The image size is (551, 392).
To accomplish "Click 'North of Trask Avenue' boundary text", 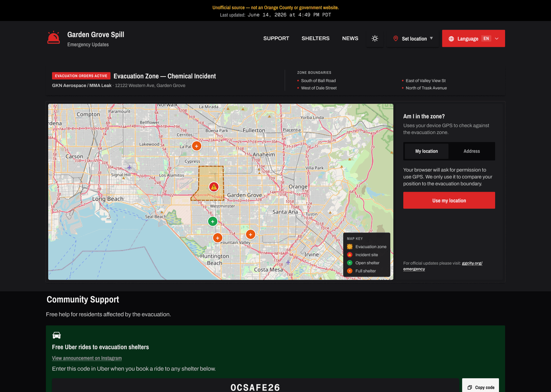I will [x=426, y=88].
